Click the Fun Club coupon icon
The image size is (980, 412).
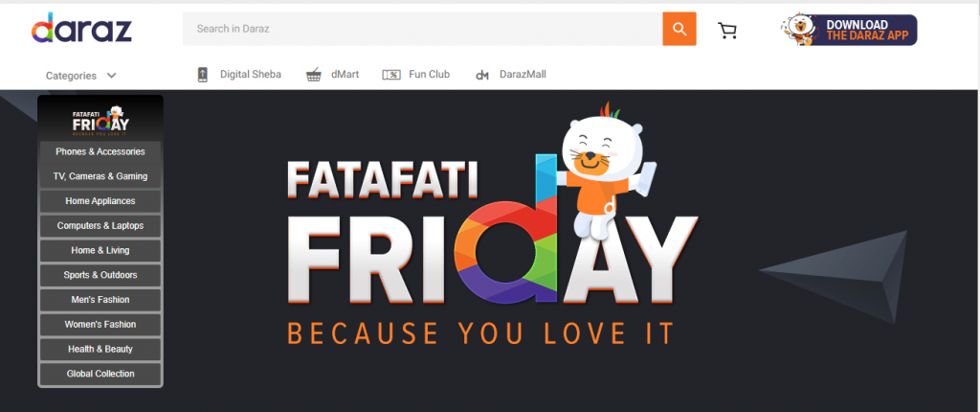[391, 75]
